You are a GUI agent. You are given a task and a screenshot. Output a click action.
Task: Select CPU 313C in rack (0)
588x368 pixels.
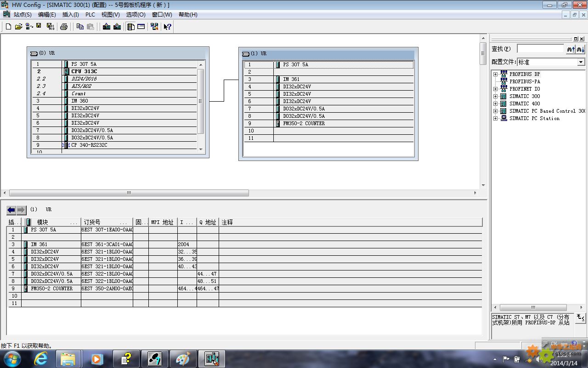[84, 71]
